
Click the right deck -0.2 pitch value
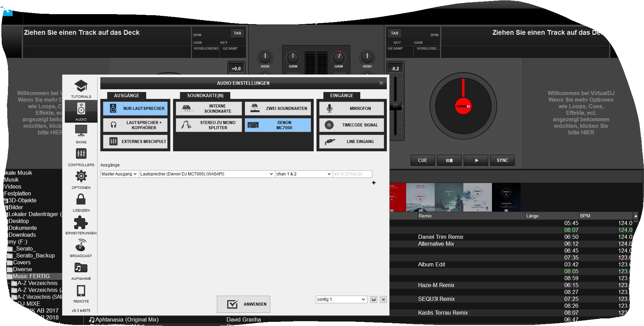[x=395, y=68]
